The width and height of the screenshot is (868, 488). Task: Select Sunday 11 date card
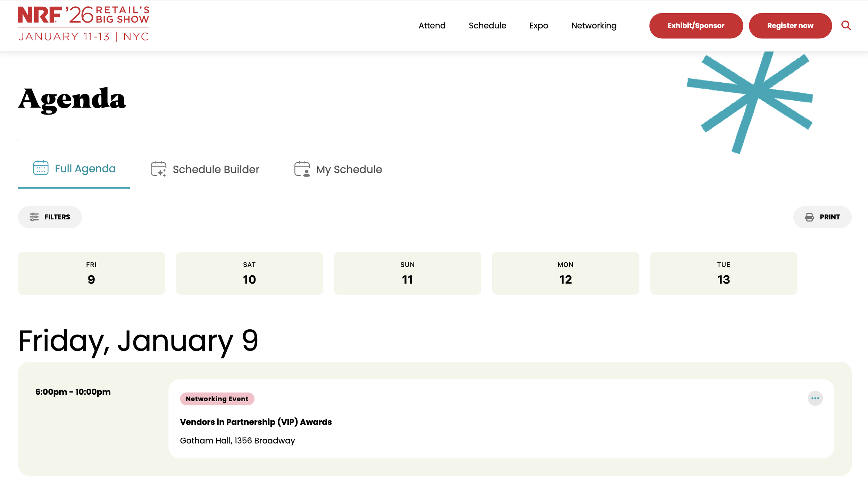click(x=407, y=273)
